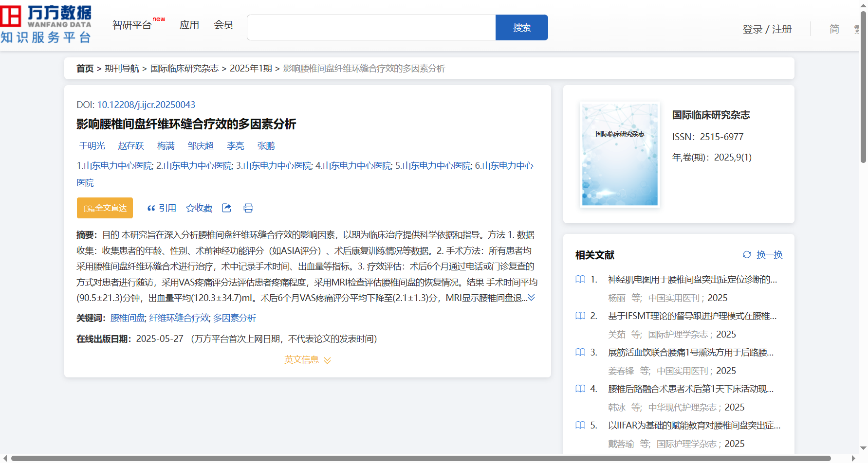Open 国际临床研究杂志 breadcrumb link
The width and height of the screenshot is (868, 463).
(x=185, y=69)
